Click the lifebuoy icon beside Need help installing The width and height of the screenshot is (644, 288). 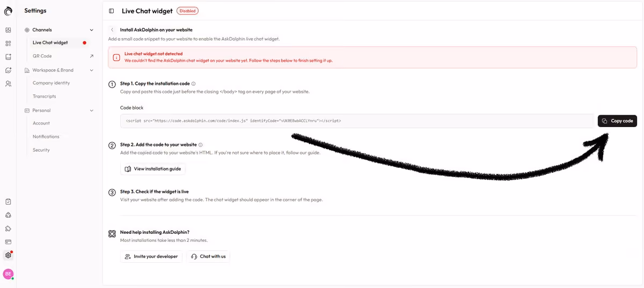pos(112,234)
